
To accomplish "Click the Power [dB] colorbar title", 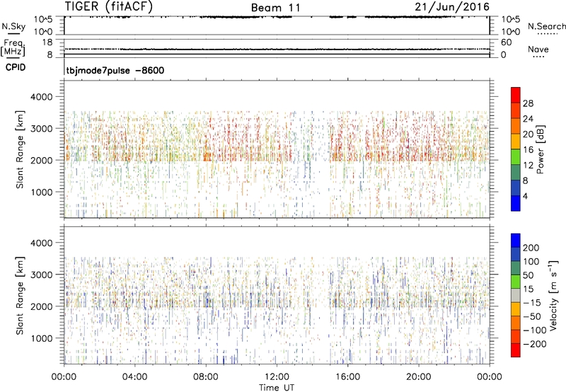I will [x=541, y=149].
